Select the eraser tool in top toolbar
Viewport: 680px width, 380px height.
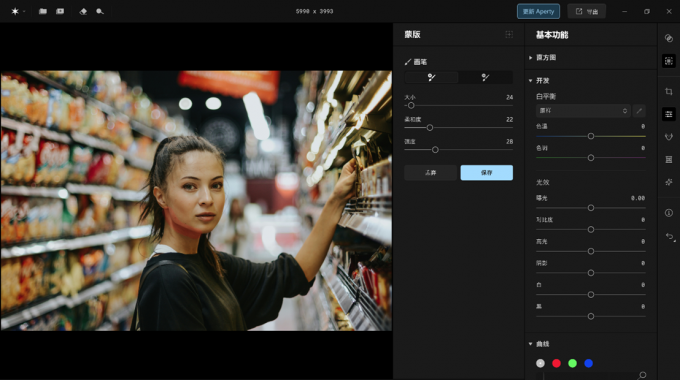tap(83, 11)
